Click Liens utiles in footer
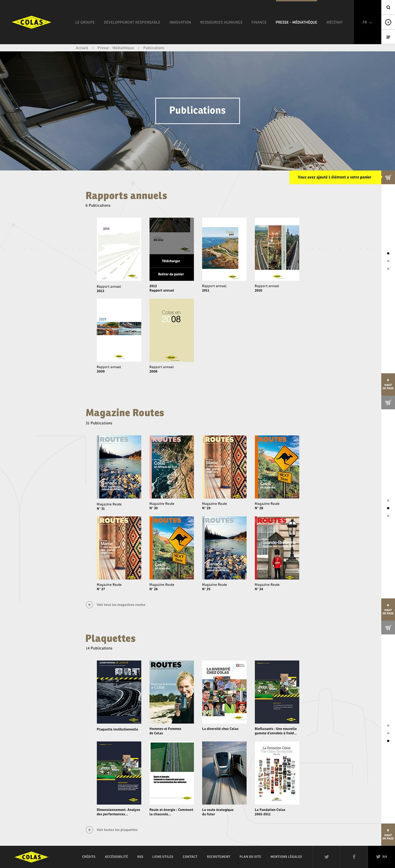This screenshot has width=395, height=868. [x=163, y=857]
